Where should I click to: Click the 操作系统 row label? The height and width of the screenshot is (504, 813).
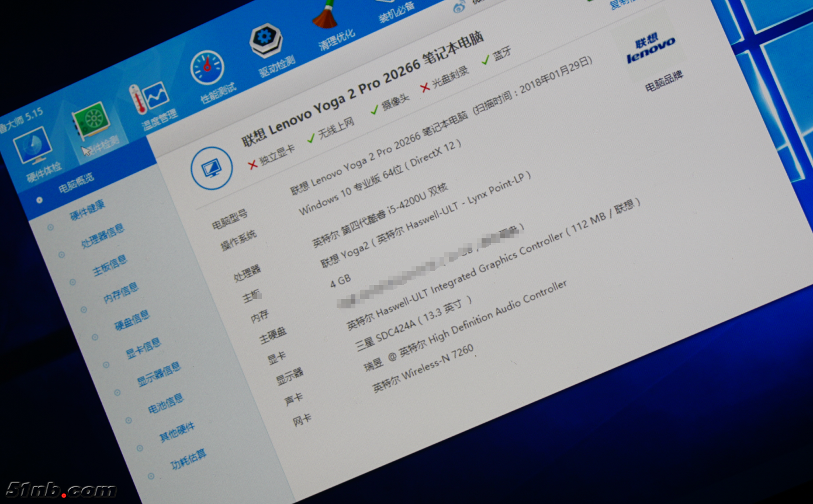pyautogui.click(x=238, y=240)
